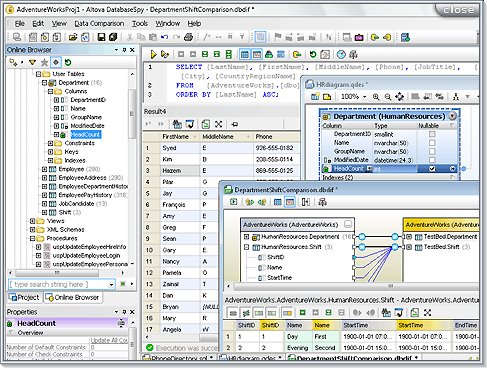Toggle Nullable checkbox for ModifiedDate row

[x=432, y=160]
